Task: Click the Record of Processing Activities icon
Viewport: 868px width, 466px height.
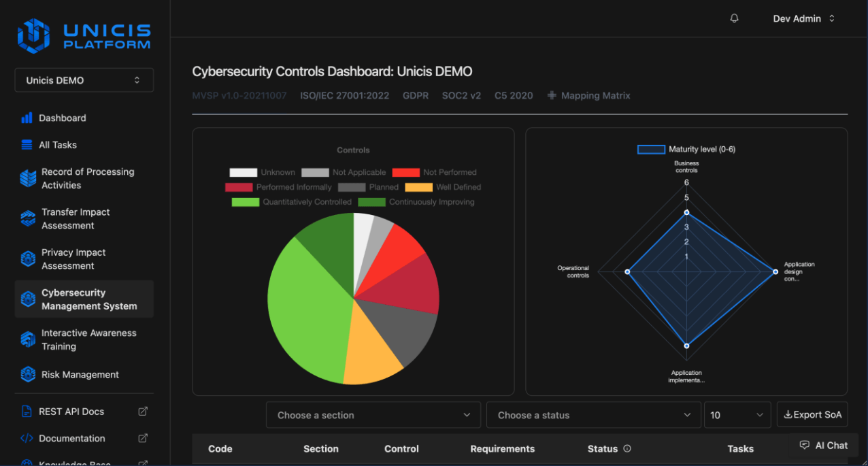Action: click(x=28, y=178)
